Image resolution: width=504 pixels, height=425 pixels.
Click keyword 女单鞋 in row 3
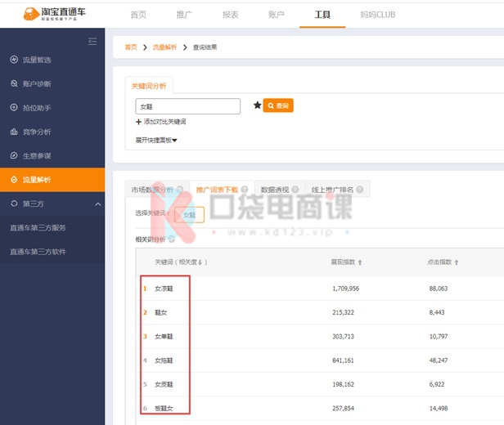click(x=164, y=337)
